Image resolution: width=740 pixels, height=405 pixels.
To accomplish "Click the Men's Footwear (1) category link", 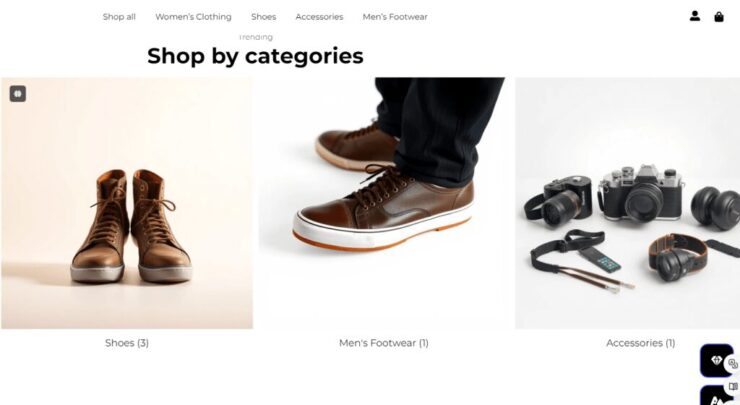I will point(384,343).
